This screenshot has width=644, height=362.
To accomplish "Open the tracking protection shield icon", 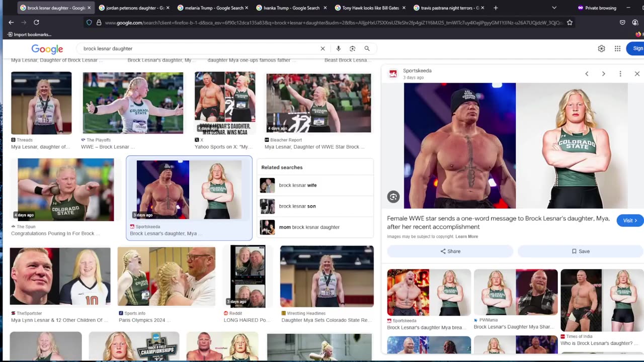I will pyautogui.click(x=89, y=22).
